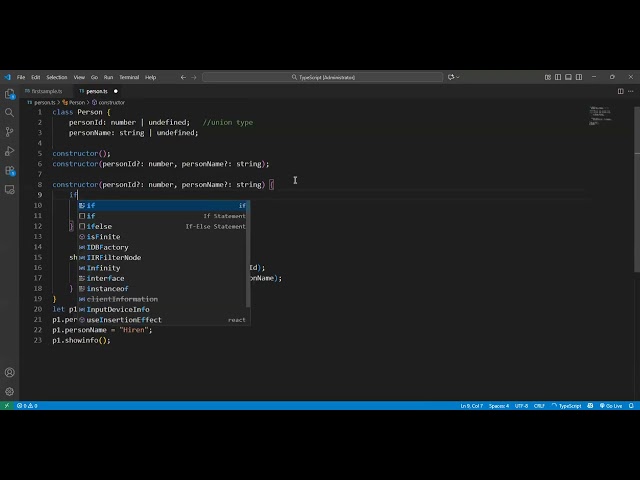Click the code minimap
The width and height of the screenshot is (640, 480).
600,116
